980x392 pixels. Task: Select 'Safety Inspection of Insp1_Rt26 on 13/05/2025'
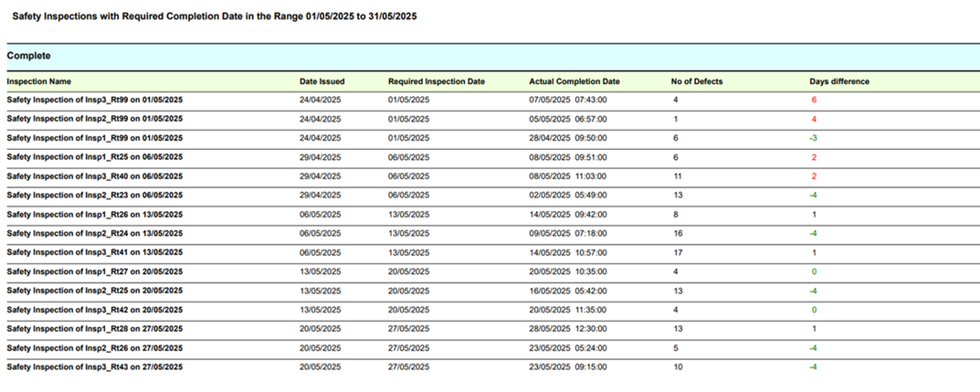coord(95,215)
